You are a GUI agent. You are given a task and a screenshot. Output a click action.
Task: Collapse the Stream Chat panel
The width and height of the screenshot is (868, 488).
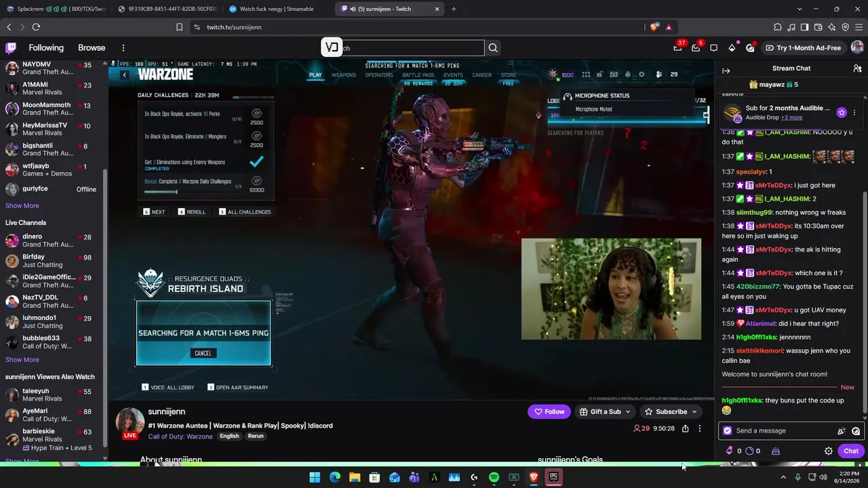[x=726, y=70]
